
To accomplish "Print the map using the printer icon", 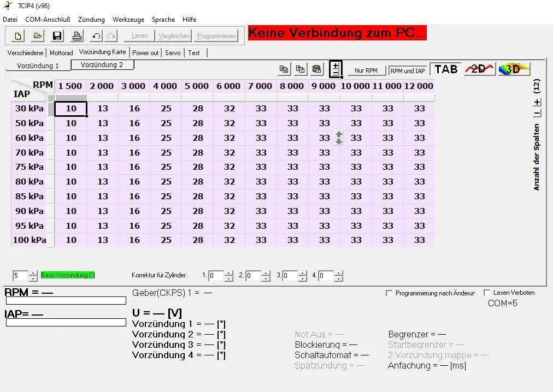I will click(77, 35).
